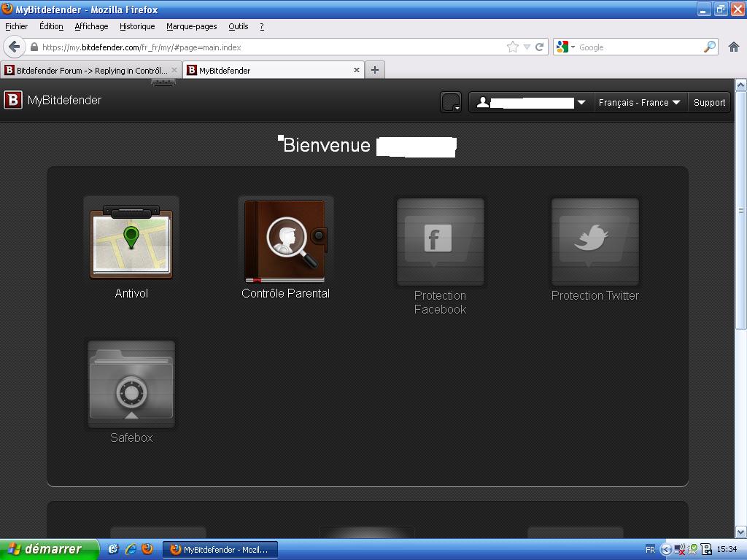Click the padlock site identity icon

tap(34, 47)
